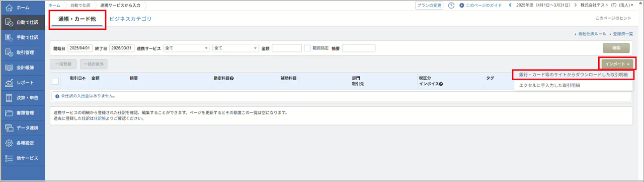Click the help question mark icon
This screenshot has width=644, height=182.
click(451, 6)
